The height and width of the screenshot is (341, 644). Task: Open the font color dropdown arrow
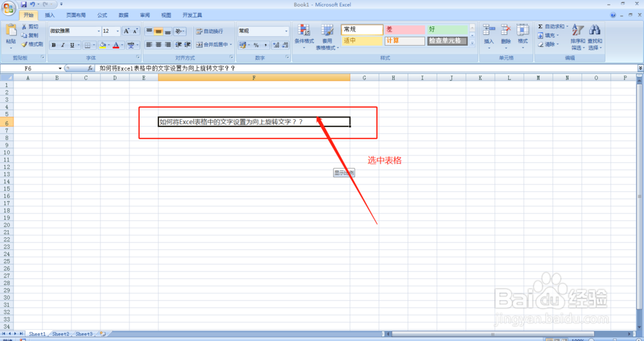pyautogui.click(x=122, y=45)
